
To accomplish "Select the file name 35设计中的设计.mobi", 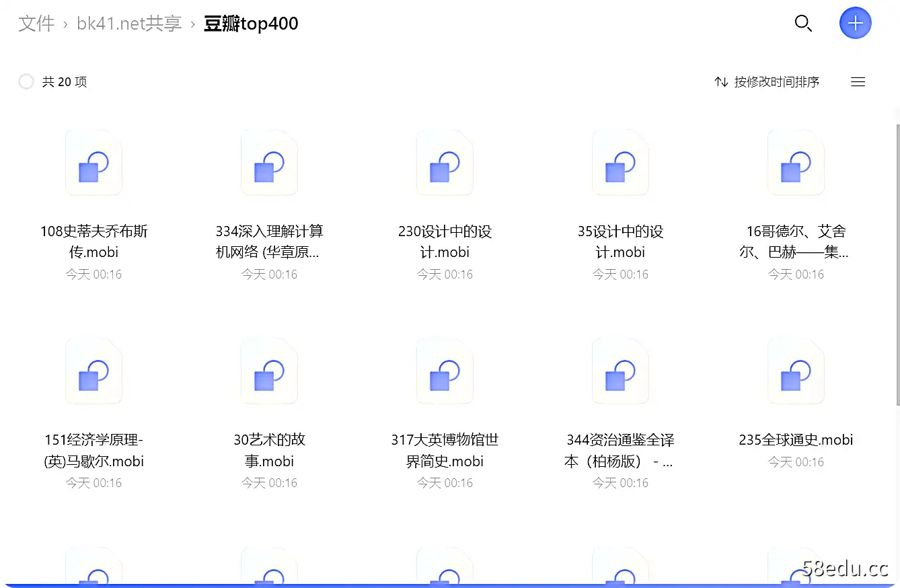I will [x=620, y=242].
